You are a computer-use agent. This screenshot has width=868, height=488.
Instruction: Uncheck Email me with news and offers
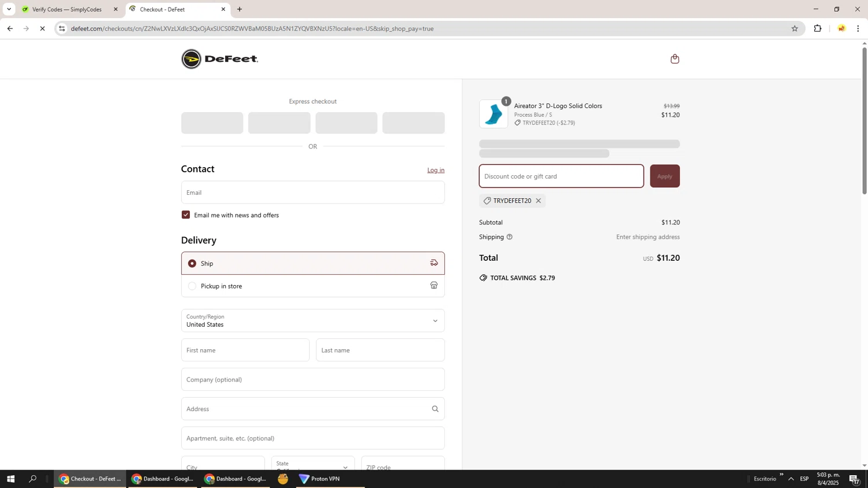186,215
